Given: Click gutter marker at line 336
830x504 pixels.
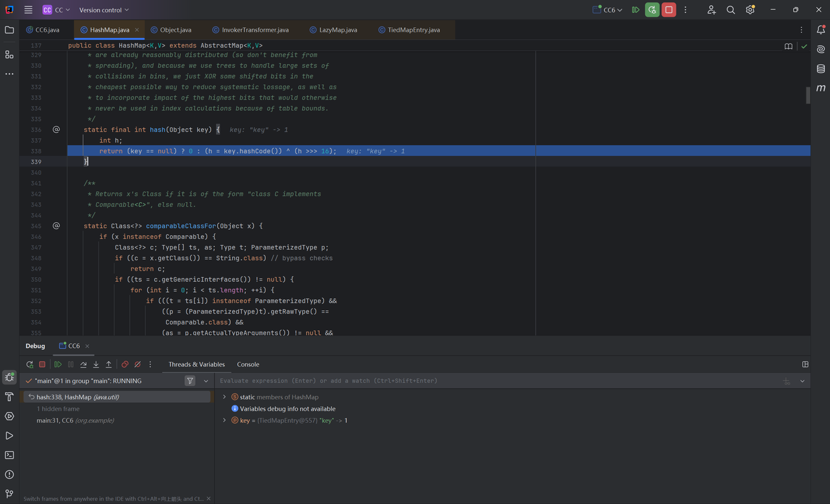Looking at the screenshot, I should click(56, 130).
